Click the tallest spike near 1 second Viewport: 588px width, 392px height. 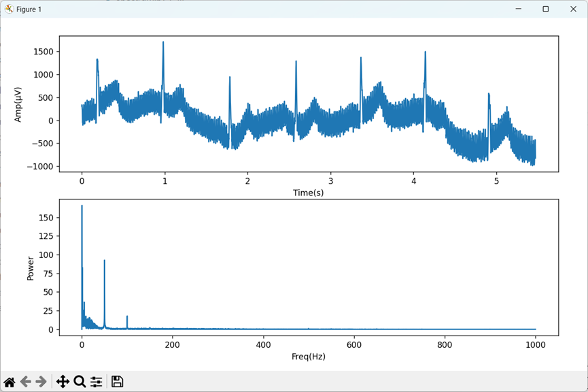pyautogui.click(x=163, y=42)
